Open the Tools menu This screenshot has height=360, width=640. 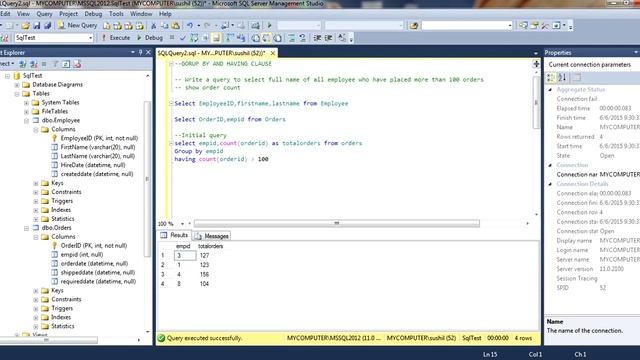click(x=116, y=14)
